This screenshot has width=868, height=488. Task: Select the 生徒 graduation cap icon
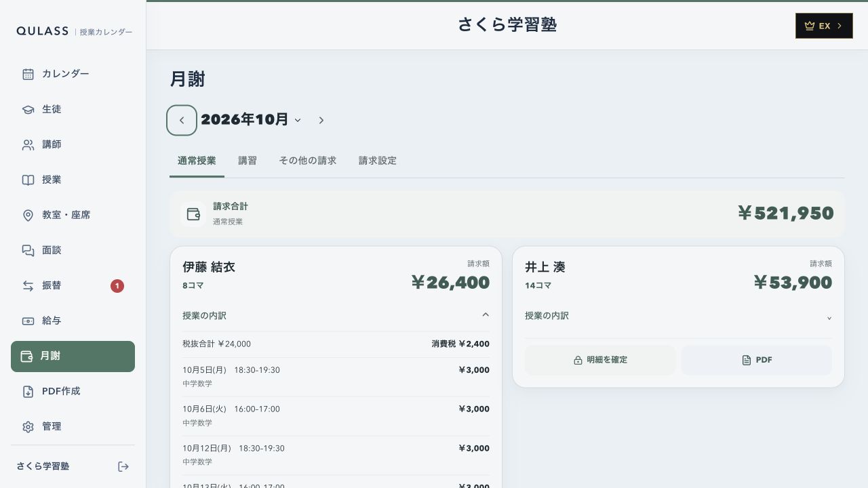coord(28,109)
